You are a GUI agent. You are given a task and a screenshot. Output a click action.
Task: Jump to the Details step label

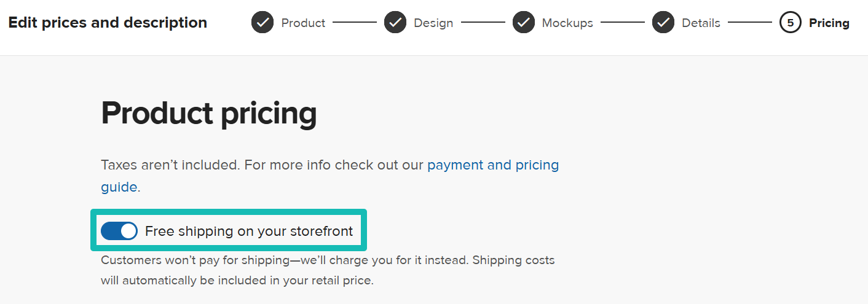(x=701, y=23)
